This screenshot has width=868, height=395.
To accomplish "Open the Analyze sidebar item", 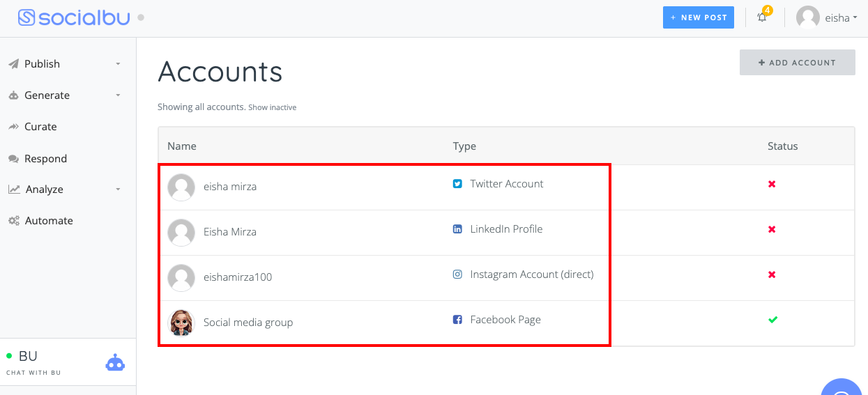I will pos(68,189).
